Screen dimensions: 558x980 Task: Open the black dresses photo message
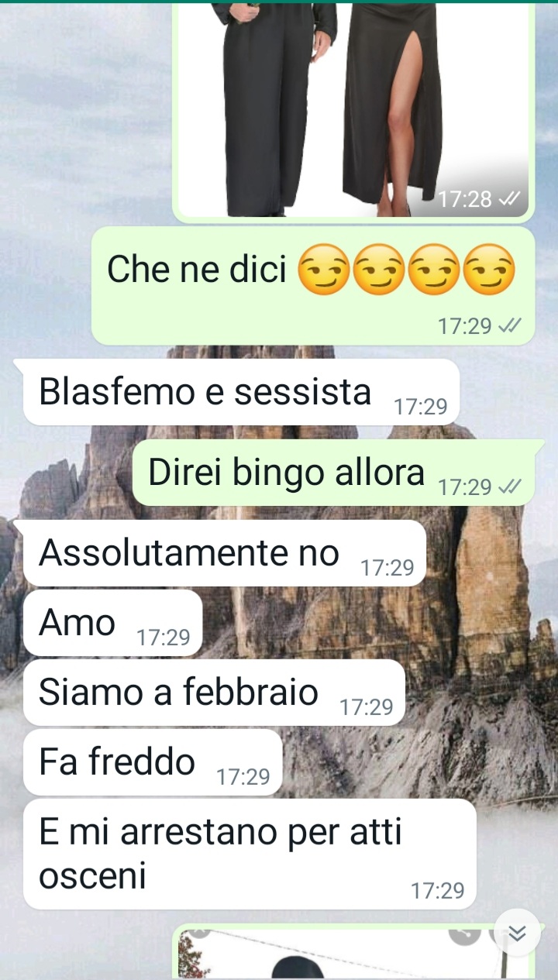coord(353,108)
